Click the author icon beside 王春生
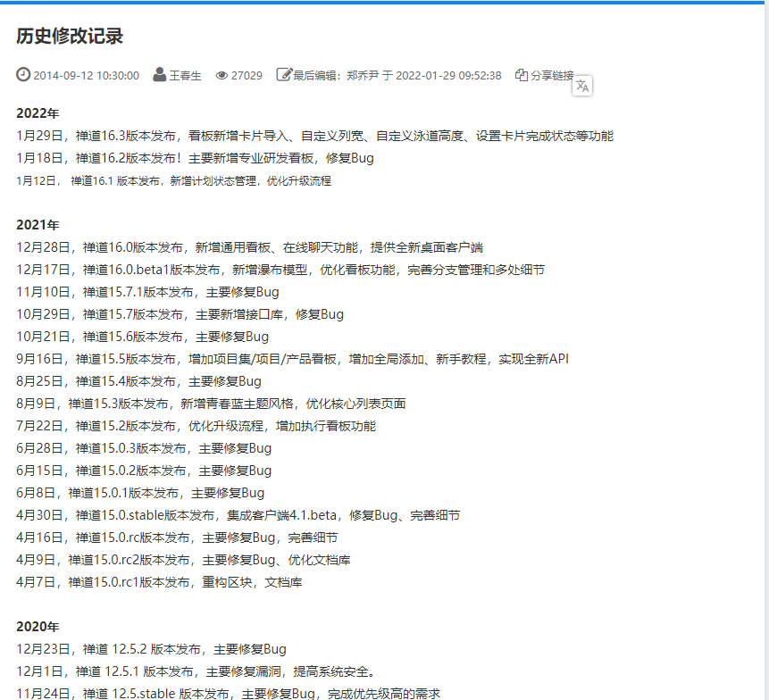 (x=159, y=74)
